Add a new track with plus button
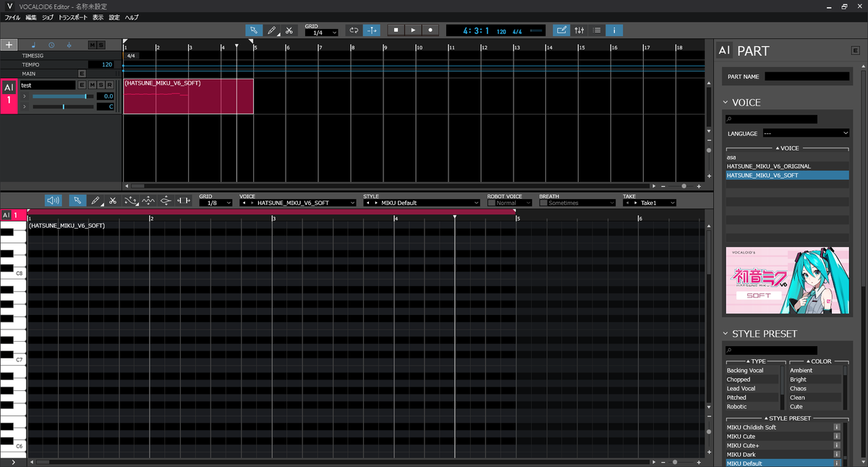This screenshot has height=467, width=868. 9,45
